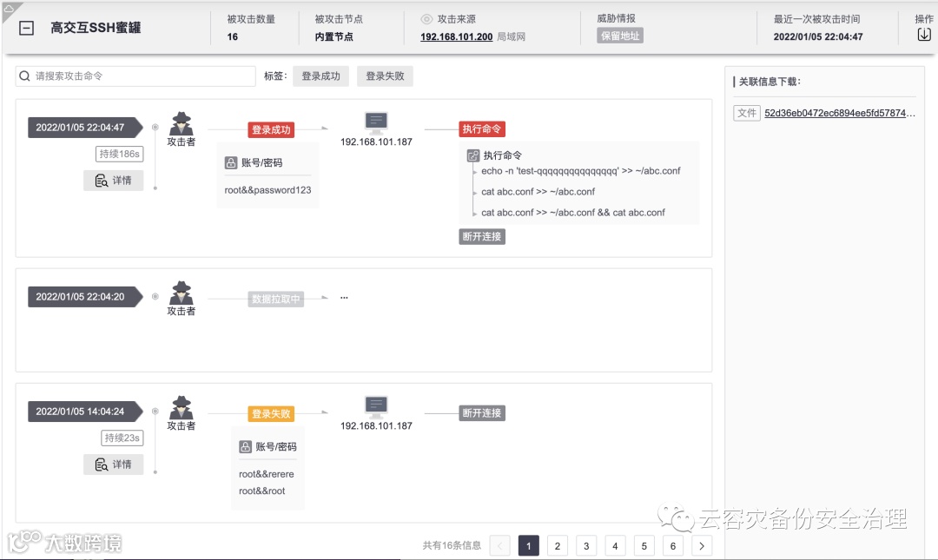Viewport: 938px width, 560px height.
Task: Focus the 请搜索攻击命令 search field
Action: 135,76
